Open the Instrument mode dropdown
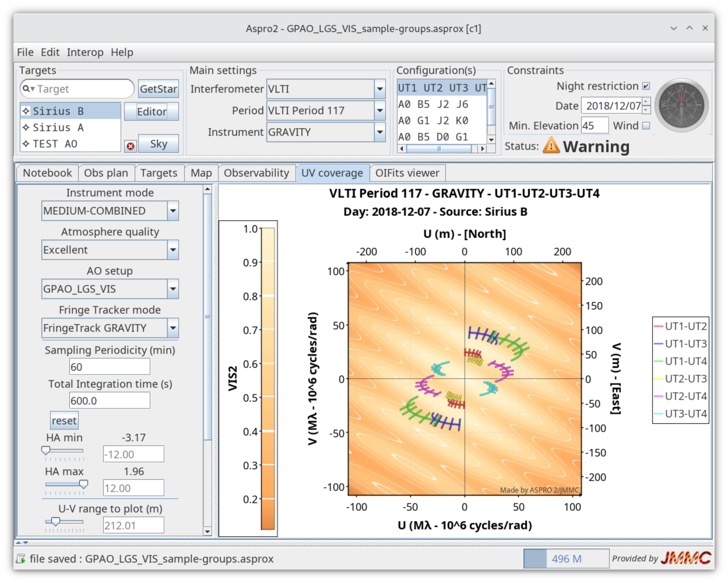The height and width of the screenshot is (583, 728). (173, 211)
